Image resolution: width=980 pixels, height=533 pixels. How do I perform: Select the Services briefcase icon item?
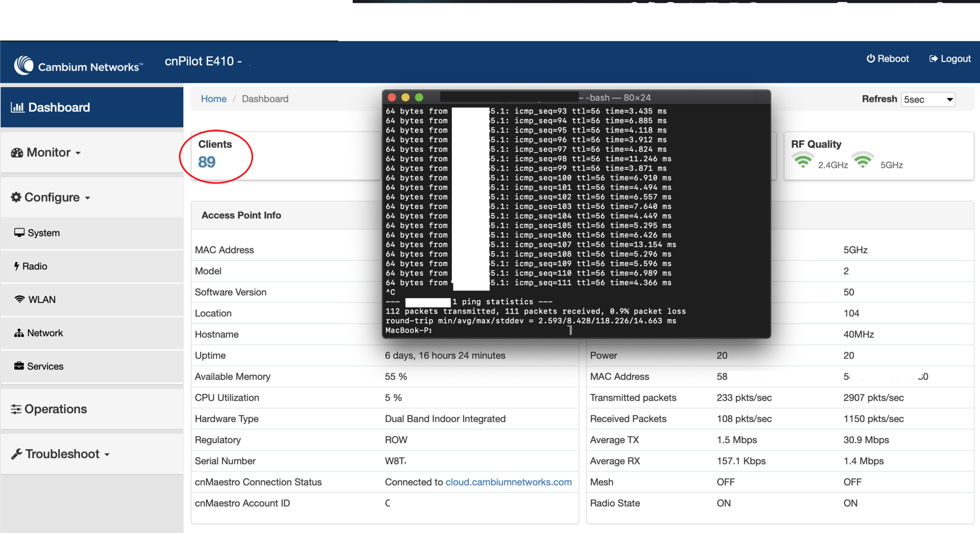(x=19, y=366)
